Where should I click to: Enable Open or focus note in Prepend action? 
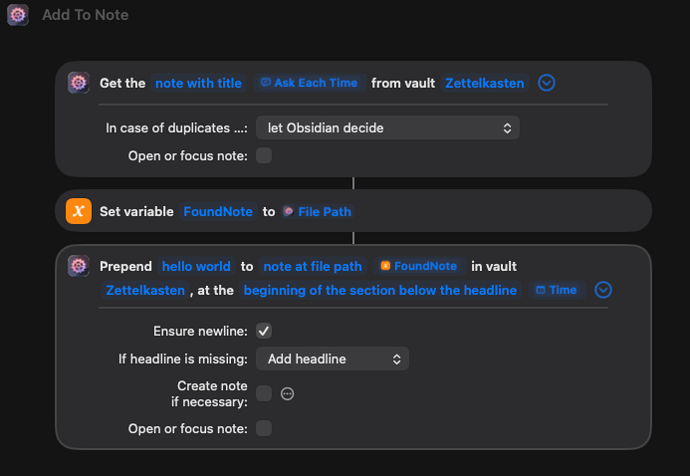[264, 429]
